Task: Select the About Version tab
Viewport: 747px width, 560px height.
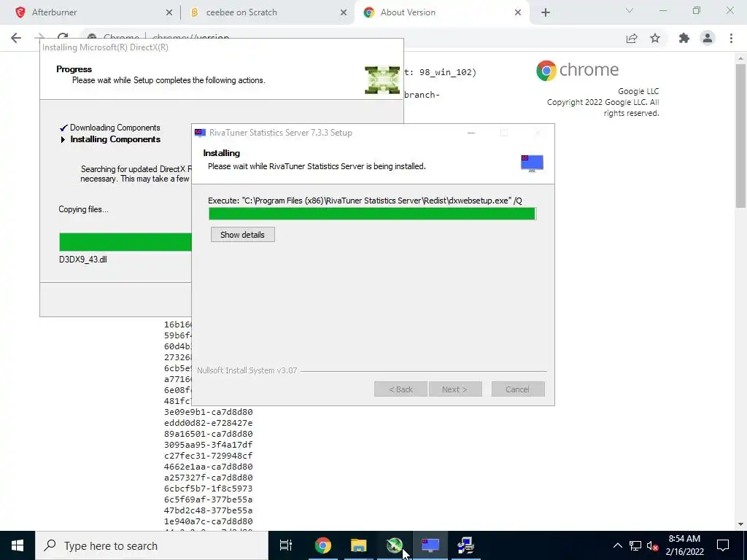Action: [x=441, y=12]
